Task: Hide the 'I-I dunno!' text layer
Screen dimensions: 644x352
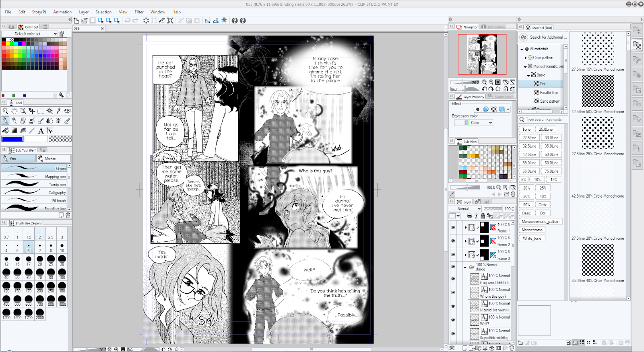Action: [453, 306]
